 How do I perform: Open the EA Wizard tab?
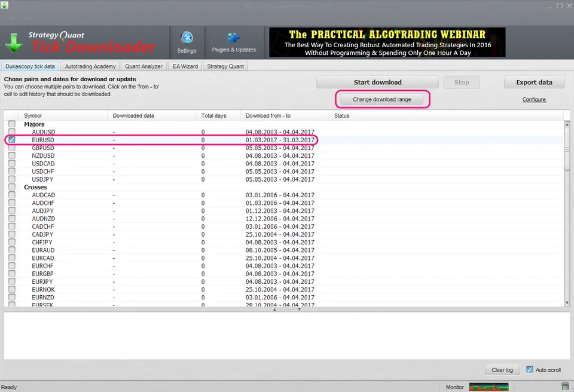185,66
